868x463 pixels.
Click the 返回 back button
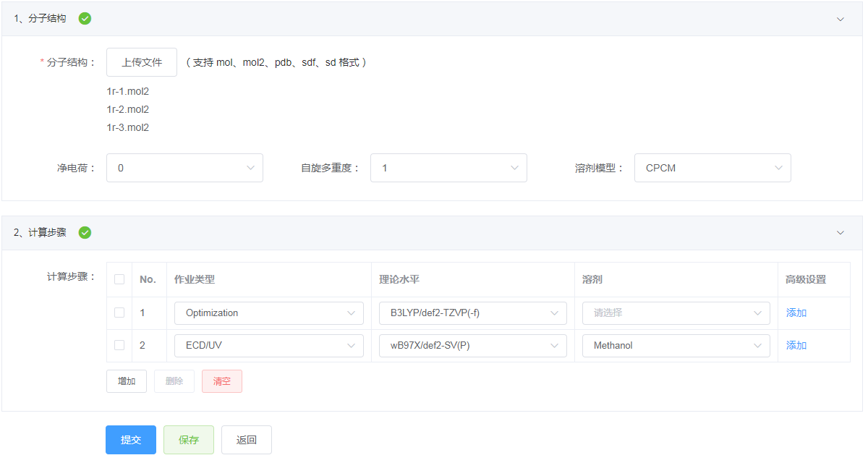247,440
